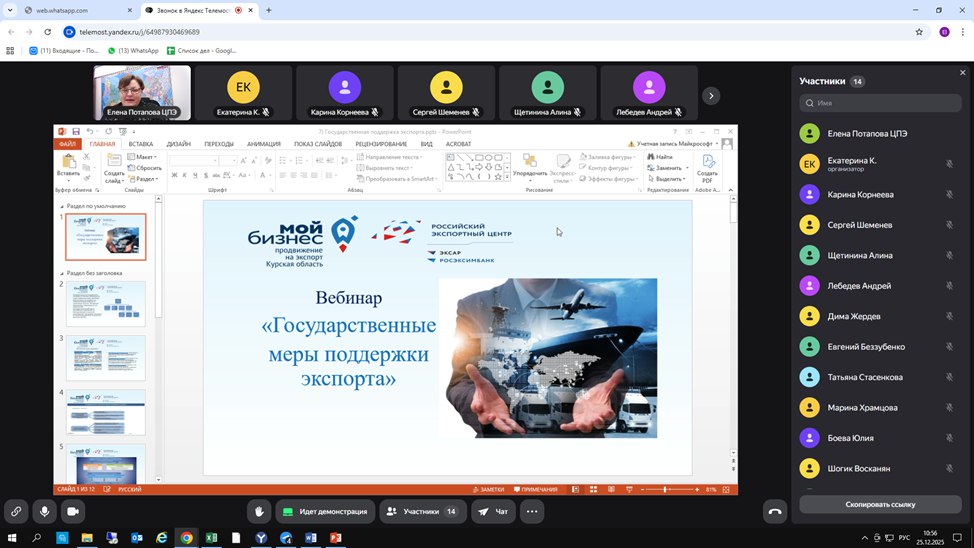Toggle italic К in PowerPoint ribbon
Image resolution: width=974 pixels, height=548 pixels.
(184, 176)
